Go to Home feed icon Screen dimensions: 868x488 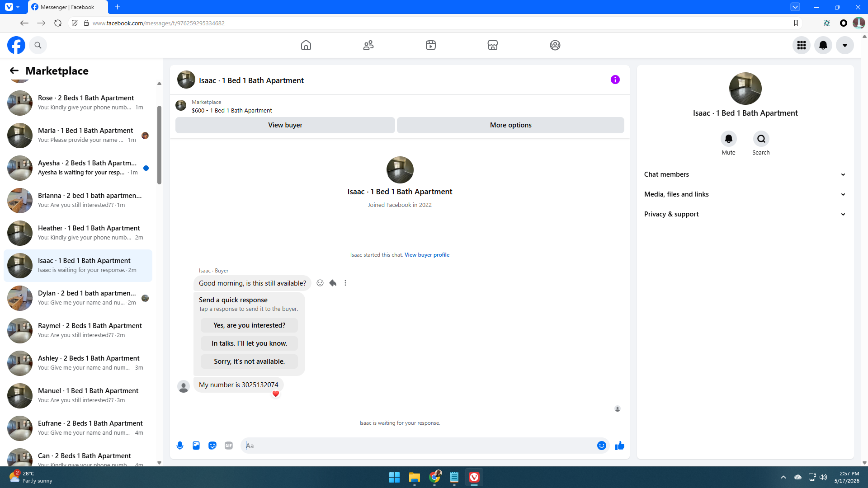pyautogui.click(x=306, y=45)
